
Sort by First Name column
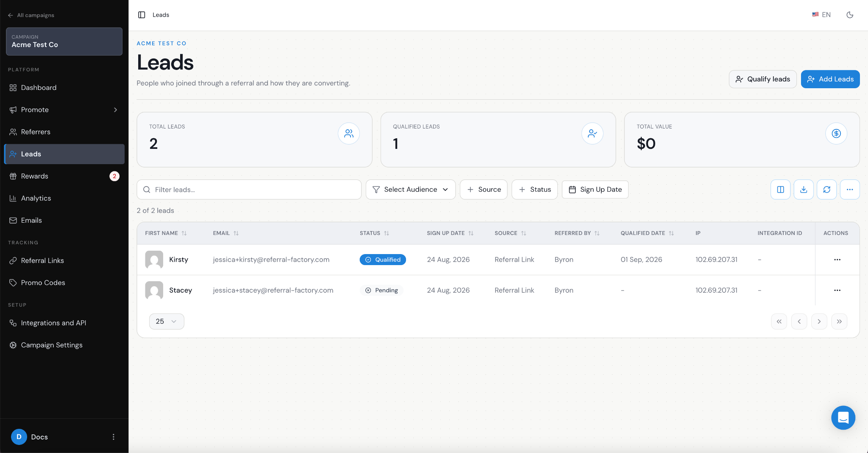coord(166,233)
